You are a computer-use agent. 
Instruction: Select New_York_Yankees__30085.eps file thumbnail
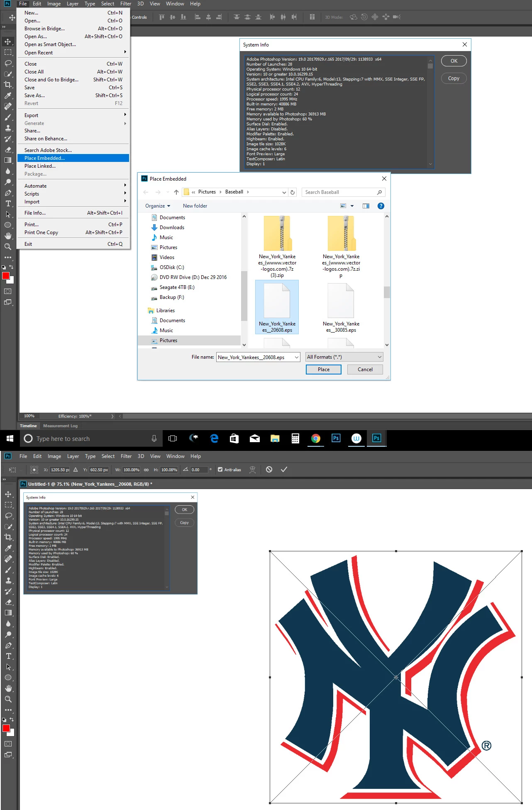coord(341,308)
